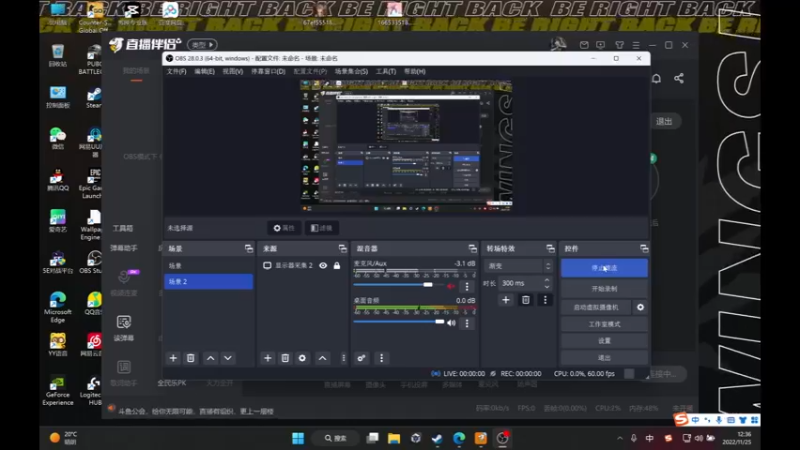Image resolution: width=800 pixels, height=450 pixels.
Task: Add a new scene with the plus icon
Action: coord(173,358)
